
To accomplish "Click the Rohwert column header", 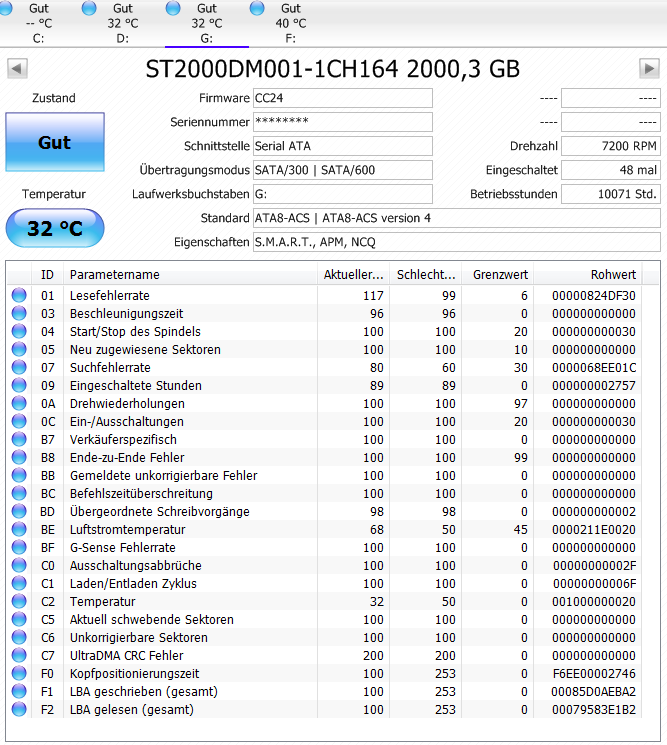I will click(588, 274).
